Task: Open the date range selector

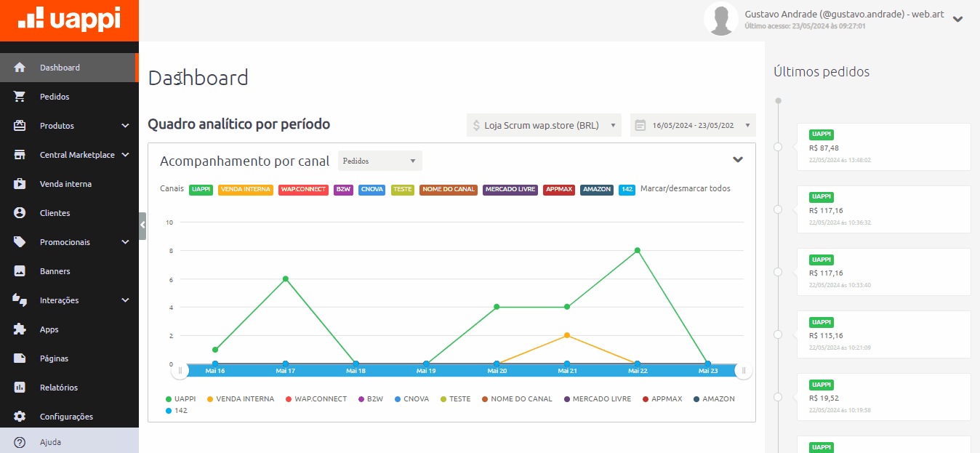Action: 693,125
